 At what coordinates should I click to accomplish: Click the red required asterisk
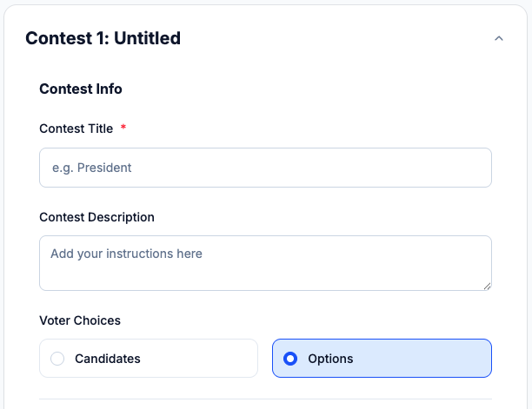click(123, 129)
